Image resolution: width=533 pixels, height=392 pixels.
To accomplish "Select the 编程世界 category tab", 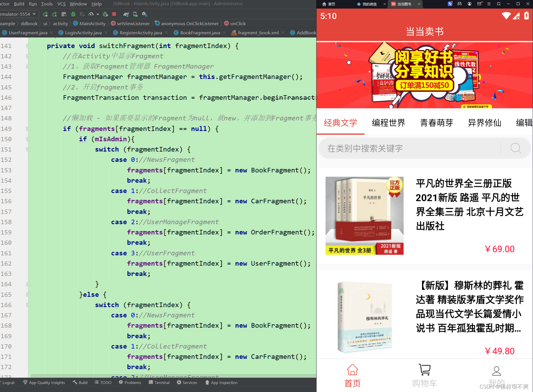I will pyautogui.click(x=388, y=123).
